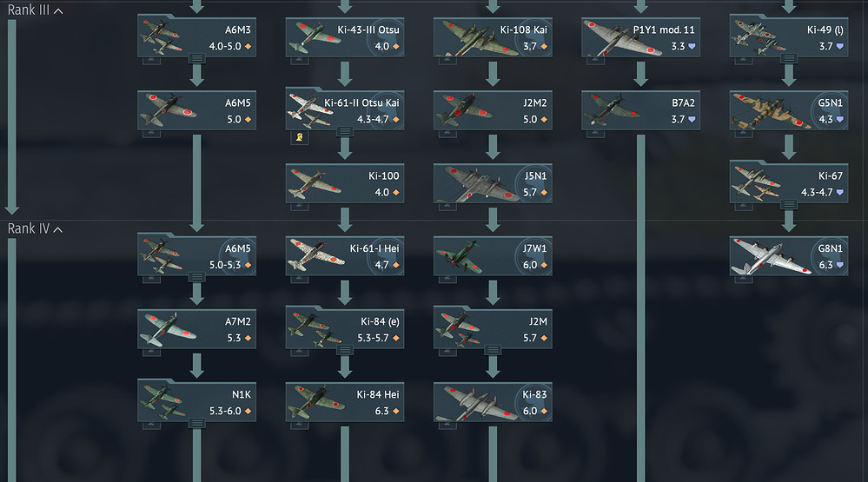Viewport: 868px width, 482px height.
Task: Expand the Ki-84 (e) group folder icon
Action: click(344, 350)
